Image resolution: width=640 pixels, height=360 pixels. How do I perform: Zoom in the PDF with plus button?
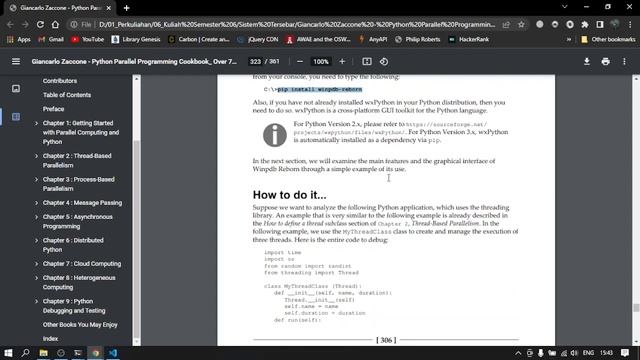point(342,62)
